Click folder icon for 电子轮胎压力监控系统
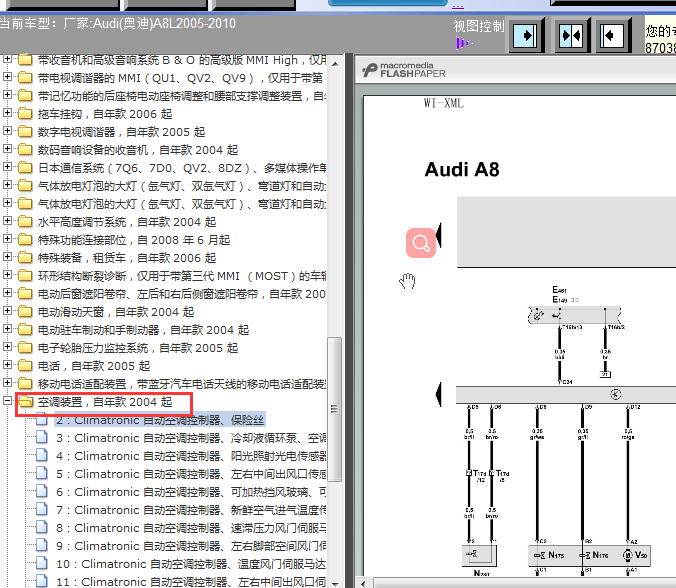This screenshot has height=588, width=676. pos(25,348)
